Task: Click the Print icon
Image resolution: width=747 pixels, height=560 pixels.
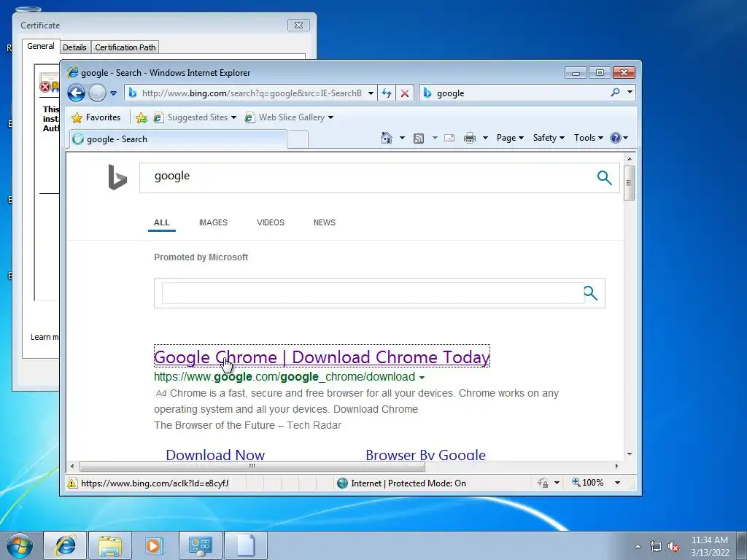Action: click(470, 138)
